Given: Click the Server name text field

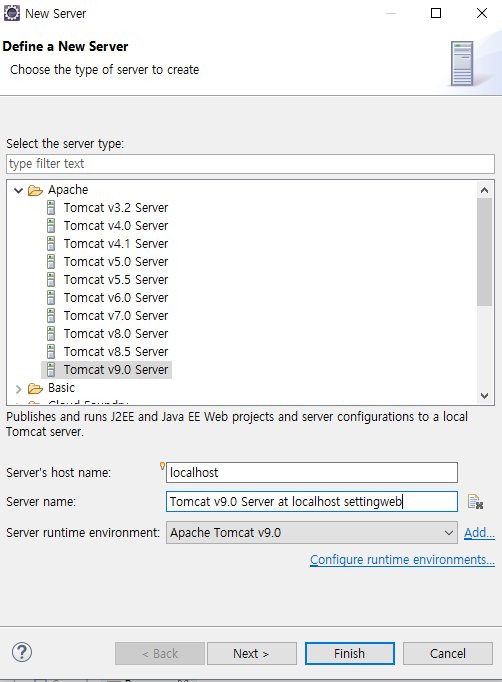Looking at the screenshot, I should pyautogui.click(x=311, y=501).
